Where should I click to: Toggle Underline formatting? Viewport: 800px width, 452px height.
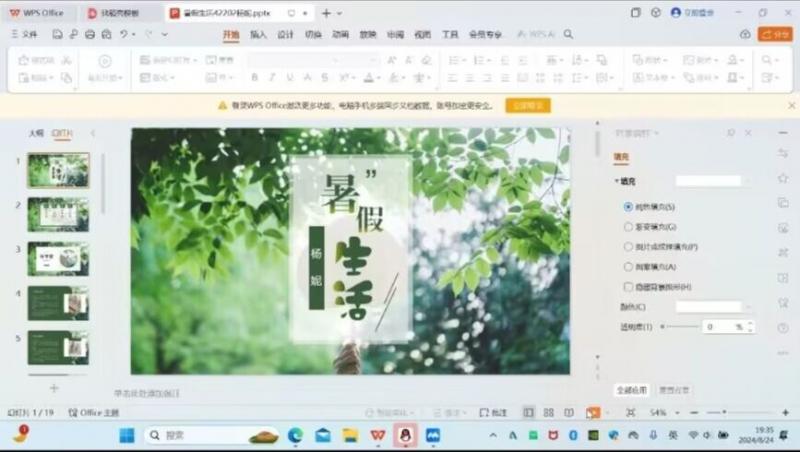coord(290,78)
